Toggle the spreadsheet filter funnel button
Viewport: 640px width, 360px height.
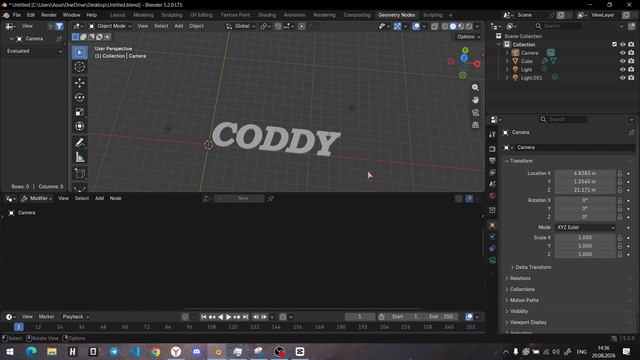pos(59,26)
